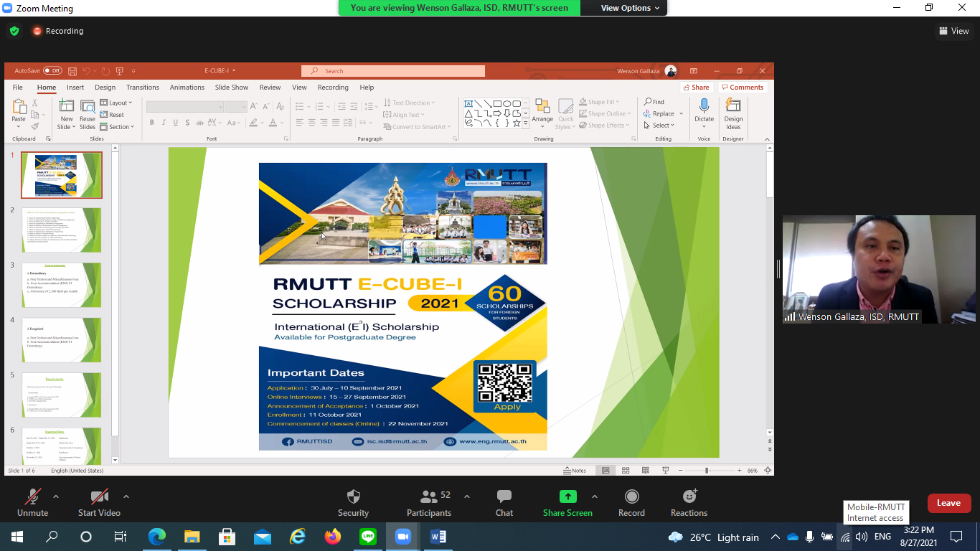
Task: Start video with the camera icon
Action: 99,496
